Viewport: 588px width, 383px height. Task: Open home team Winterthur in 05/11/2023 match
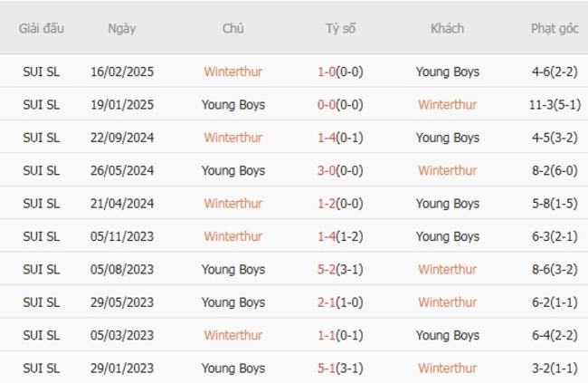coord(233,236)
